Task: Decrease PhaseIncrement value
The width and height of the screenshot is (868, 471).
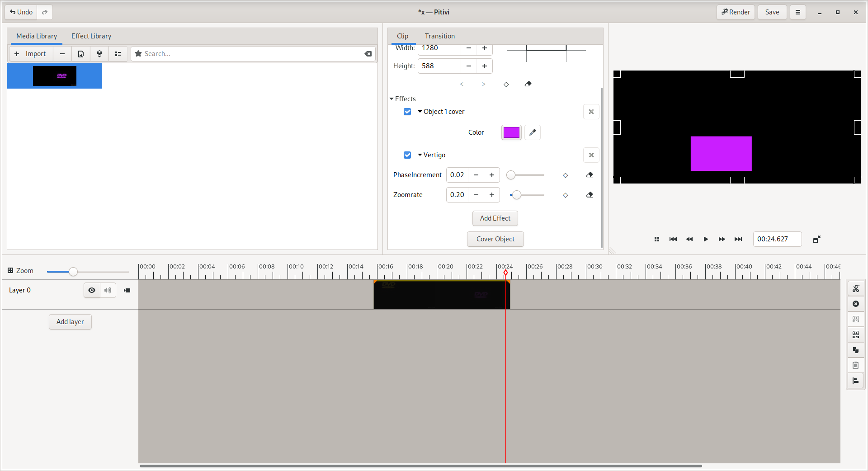Action: [476, 175]
